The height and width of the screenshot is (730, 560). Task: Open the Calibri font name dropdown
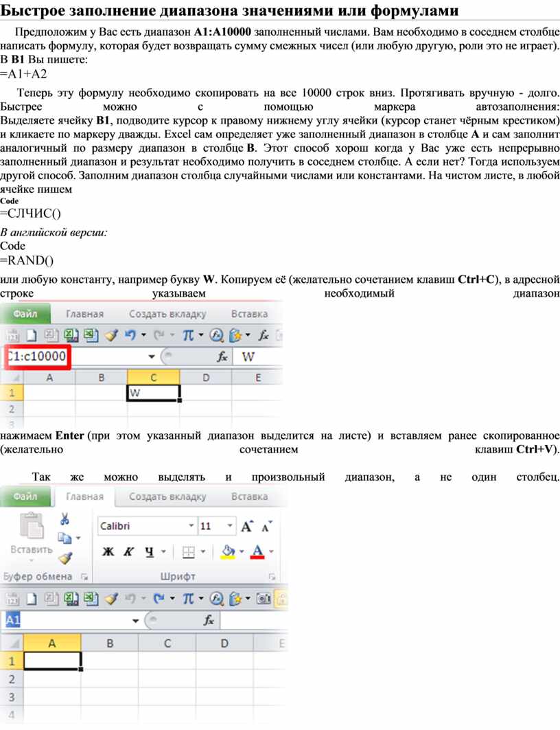point(191,527)
